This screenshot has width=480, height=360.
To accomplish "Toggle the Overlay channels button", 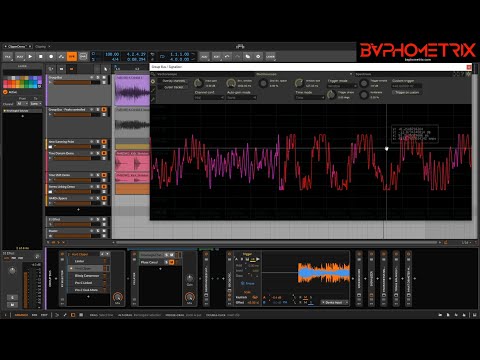I will tap(174, 81).
